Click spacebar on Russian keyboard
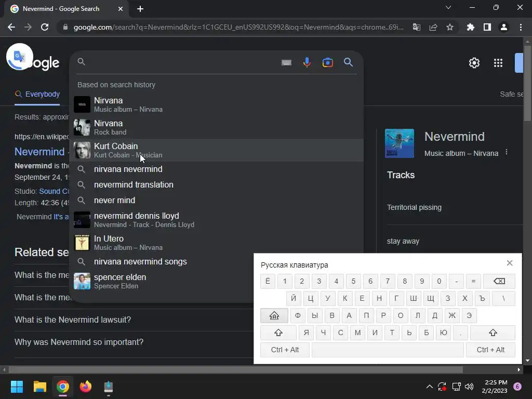 (388, 350)
